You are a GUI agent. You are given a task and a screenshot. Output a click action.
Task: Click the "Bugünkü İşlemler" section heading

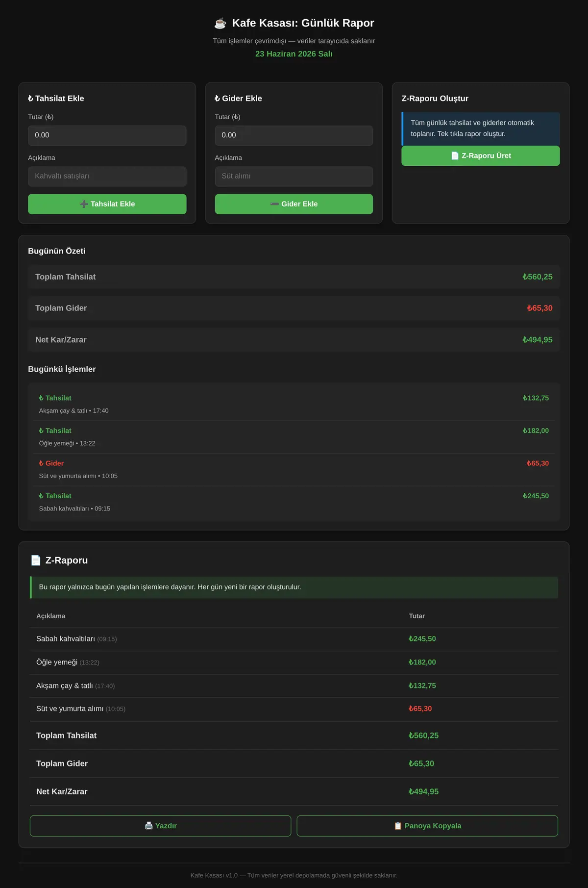click(x=62, y=369)
